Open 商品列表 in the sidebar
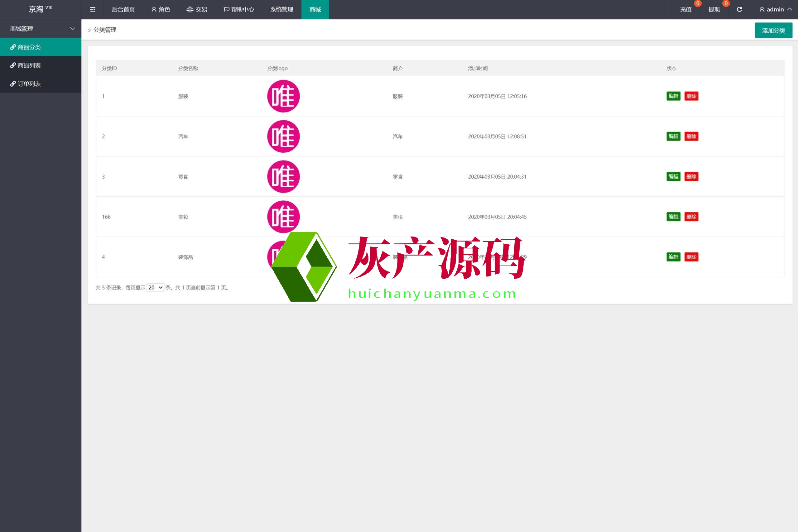Image resolution: width=798 pixels, height=532 pixels. 29,65
